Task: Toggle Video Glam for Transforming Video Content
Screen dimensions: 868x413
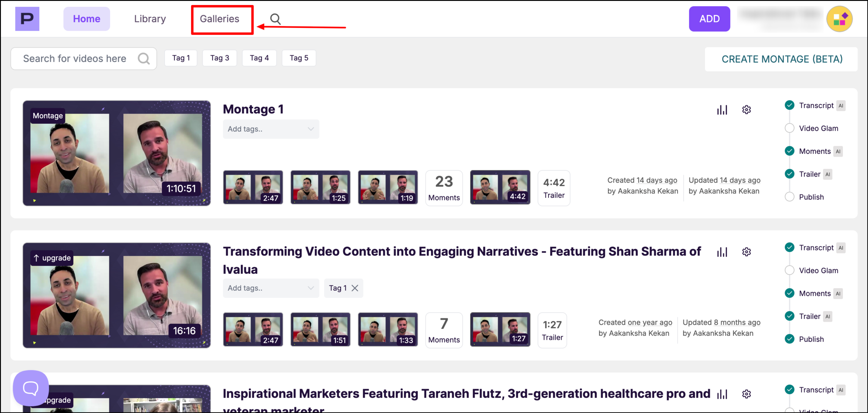Action: tap(789, 271)
